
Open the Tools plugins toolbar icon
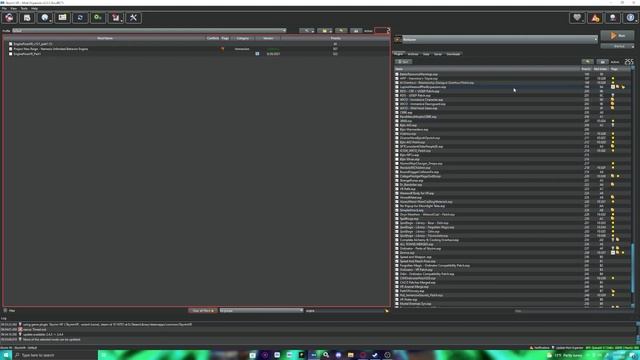point(116,18)
